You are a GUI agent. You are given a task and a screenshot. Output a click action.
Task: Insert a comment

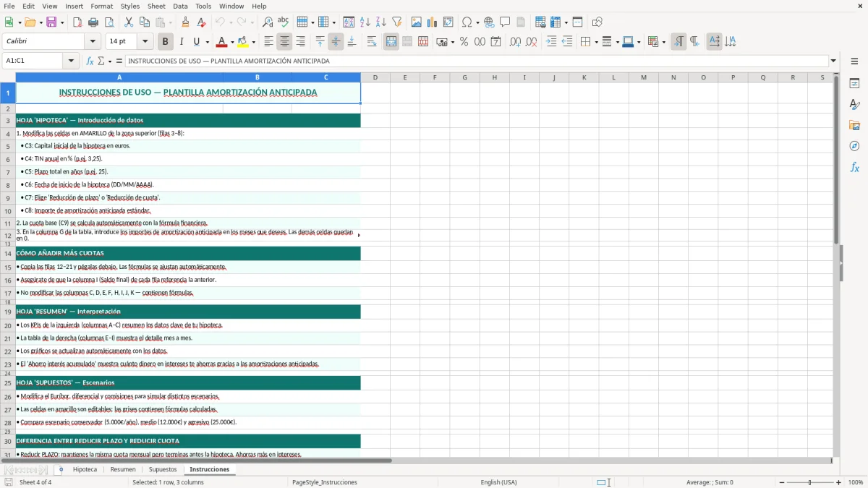click(x=506, y=22)
